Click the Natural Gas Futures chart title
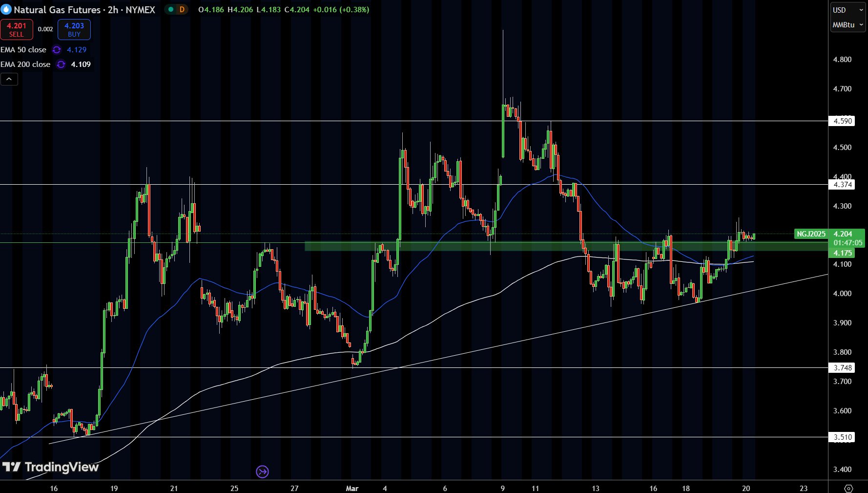 click(x=84, y=9)
